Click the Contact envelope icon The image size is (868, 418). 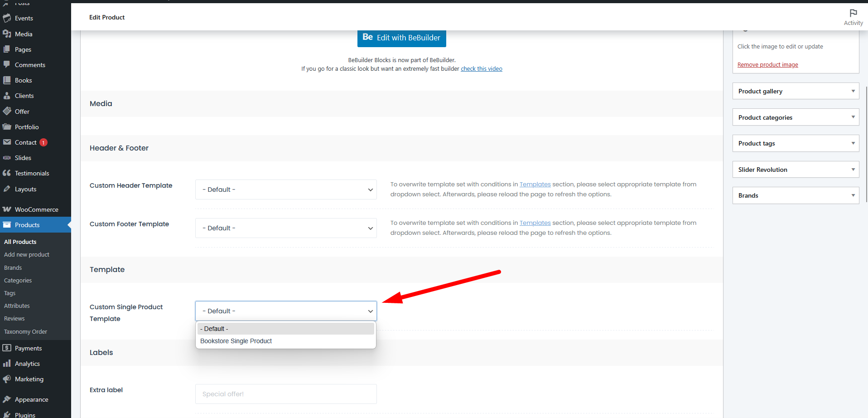(7, 142)
